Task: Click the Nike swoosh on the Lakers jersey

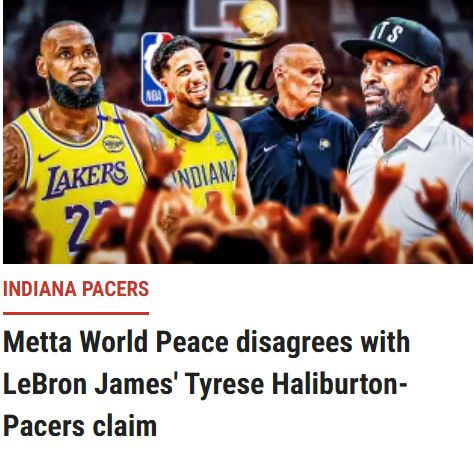Action: (48, 155)
